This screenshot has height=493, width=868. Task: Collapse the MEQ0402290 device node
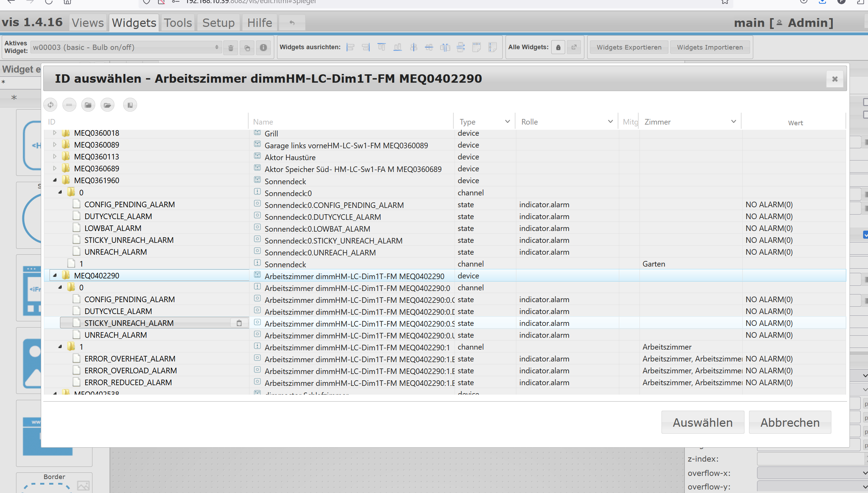coord(55,276)
